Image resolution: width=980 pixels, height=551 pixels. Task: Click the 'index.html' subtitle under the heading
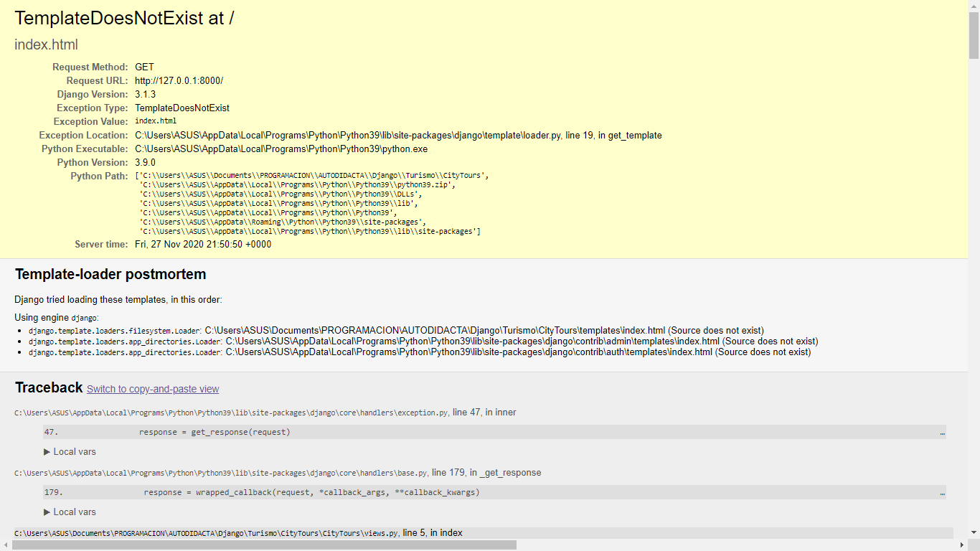46,44
